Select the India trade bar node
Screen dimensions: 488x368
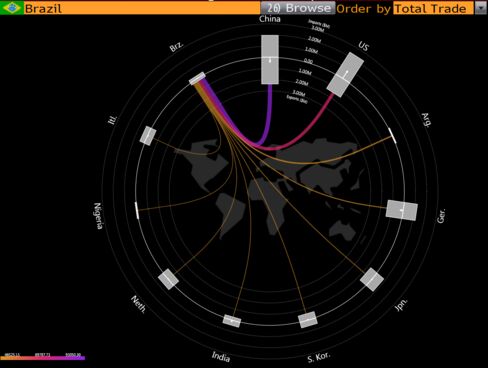(x=232, y=321)
